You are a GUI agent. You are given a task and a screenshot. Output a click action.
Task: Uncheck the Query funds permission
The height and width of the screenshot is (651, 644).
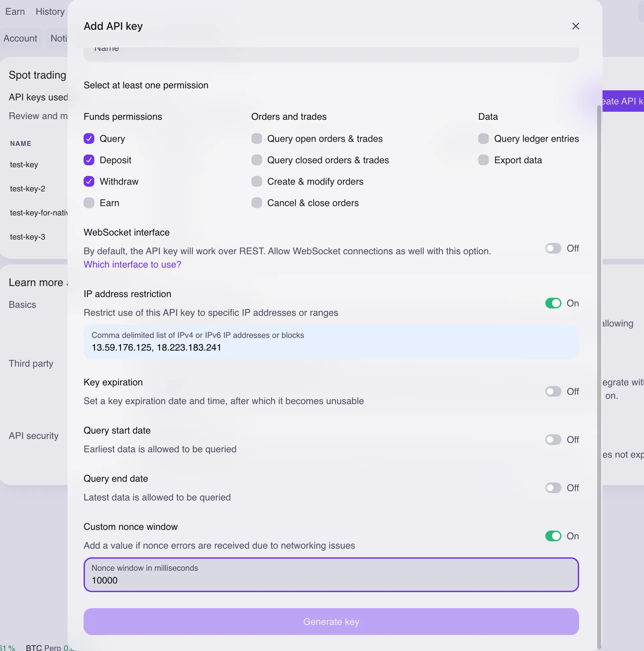tap(89, 138)
